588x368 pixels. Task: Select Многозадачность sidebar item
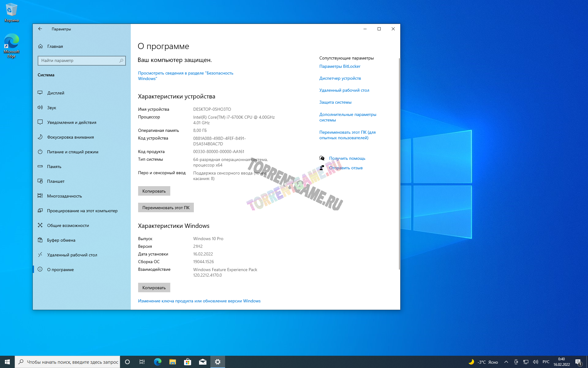coord(64,196)
